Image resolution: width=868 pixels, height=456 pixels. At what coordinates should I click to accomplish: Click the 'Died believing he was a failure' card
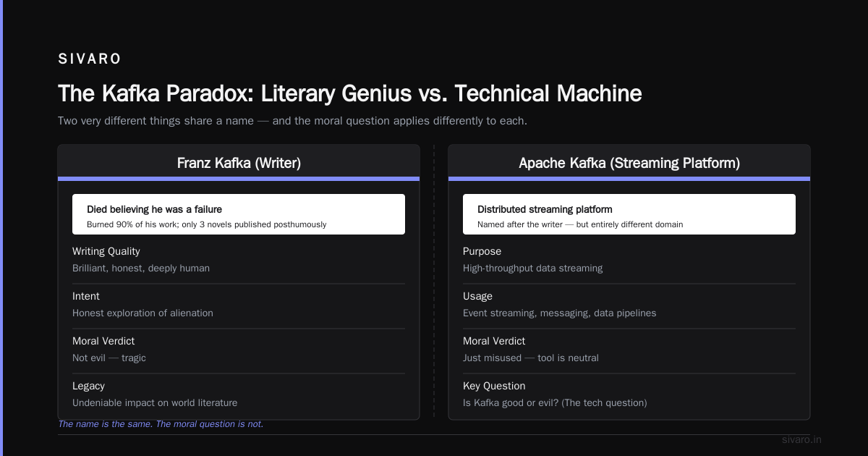pyautogui.click(x=239, y=214)
